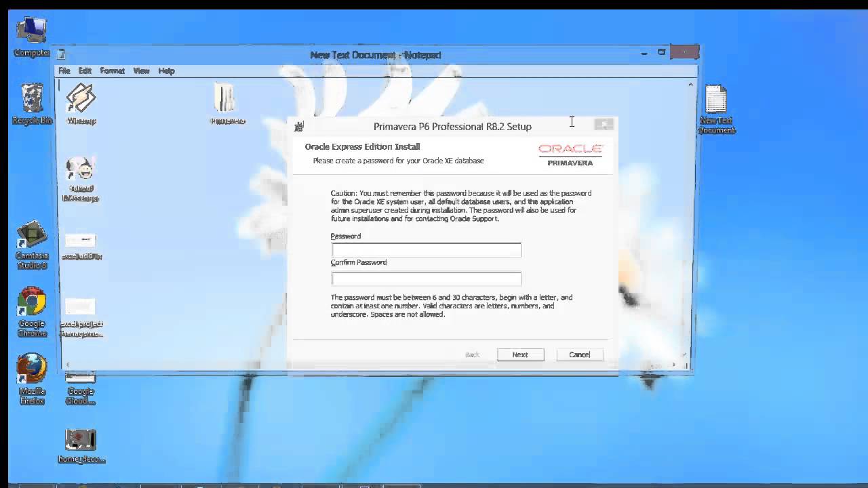Screen dimensions: 868x488
Task: Select the Camtasia Studio 8 desktop icon
Action: click(x=32, y=245)
